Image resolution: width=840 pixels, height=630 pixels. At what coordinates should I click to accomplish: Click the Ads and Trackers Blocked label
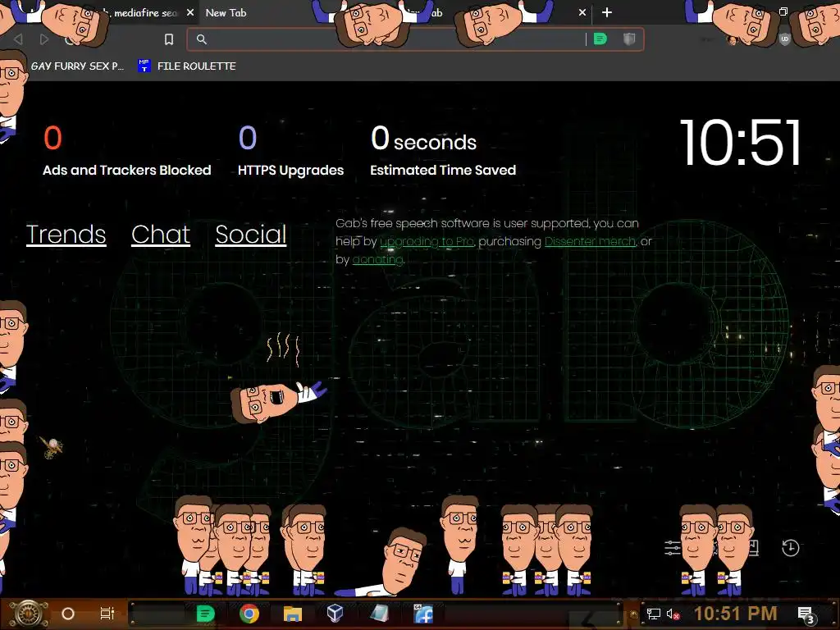click(x=127, y=171)
